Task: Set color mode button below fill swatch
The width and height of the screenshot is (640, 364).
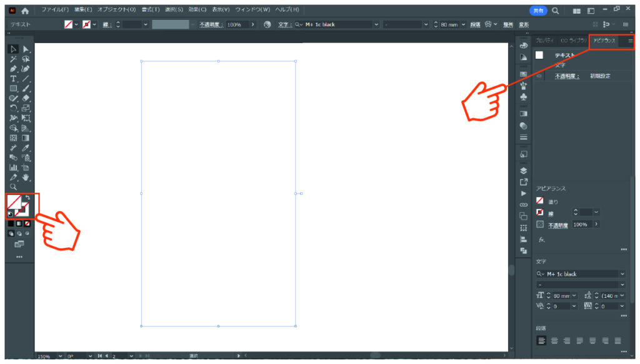Action: 11,224
